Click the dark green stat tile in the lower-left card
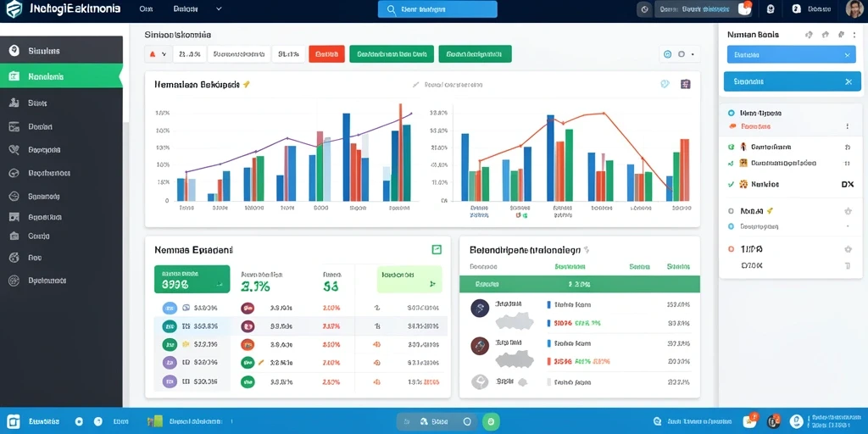 tap(192, 279)
